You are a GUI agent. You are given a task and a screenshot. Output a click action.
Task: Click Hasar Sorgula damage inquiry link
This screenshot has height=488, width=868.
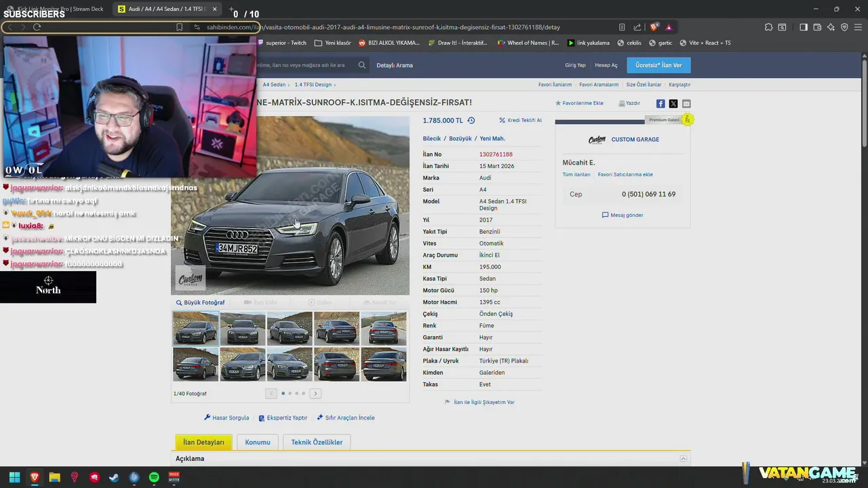coord(226,418)
